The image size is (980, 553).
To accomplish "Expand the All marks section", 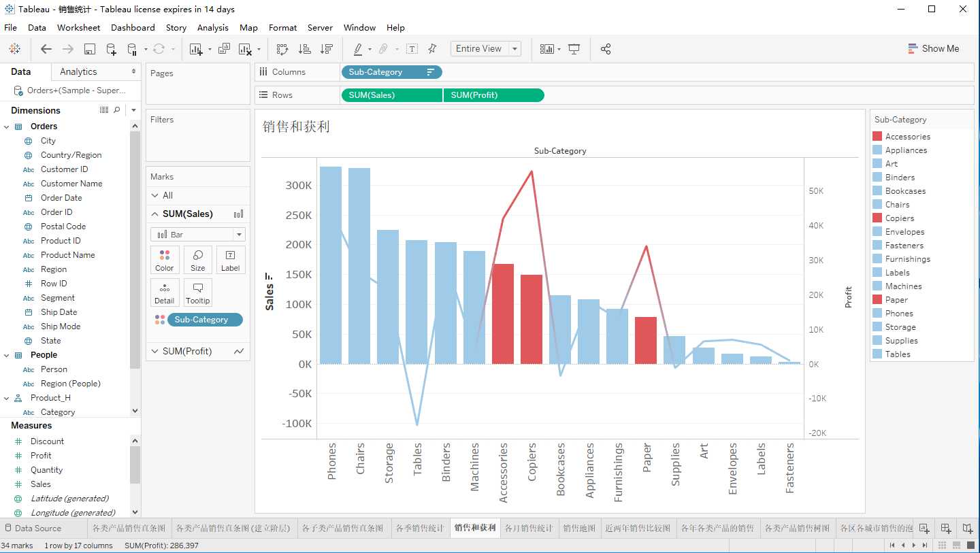I will tap(156, 195).
